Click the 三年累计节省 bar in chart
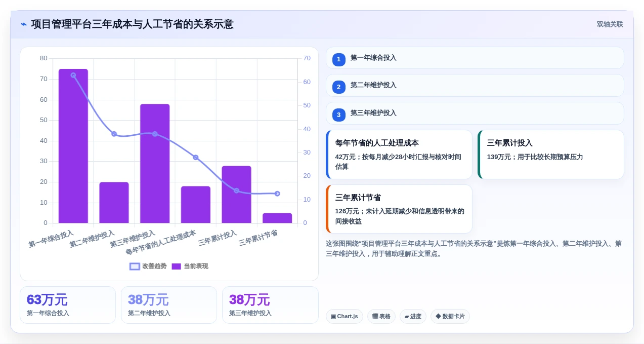This screenshot has width=644, height=344. coord(277,218)
